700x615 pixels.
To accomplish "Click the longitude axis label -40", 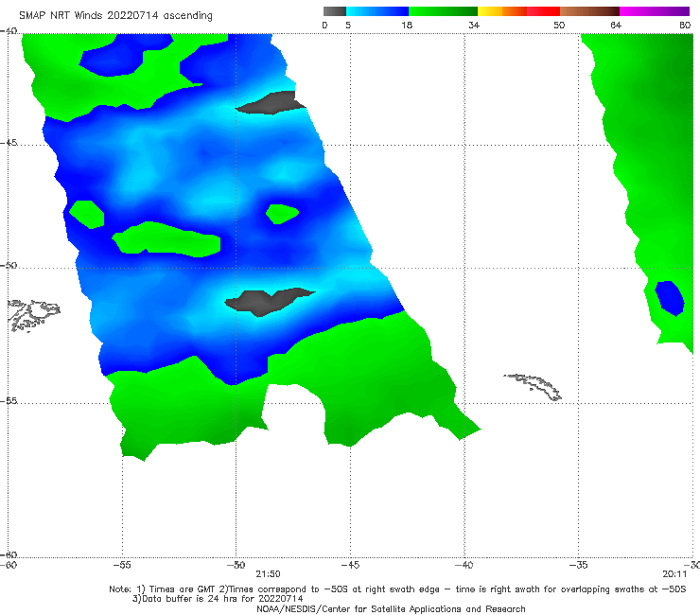I will (x=464, y=565).
